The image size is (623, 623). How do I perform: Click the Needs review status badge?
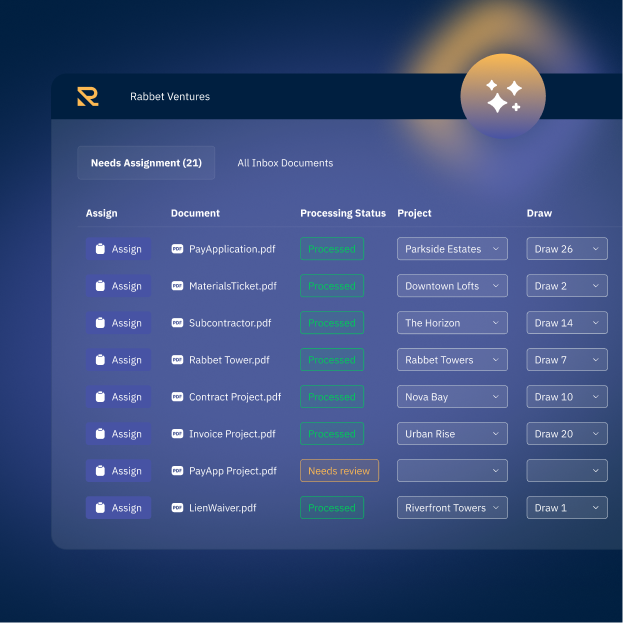[x=339, y=470]
